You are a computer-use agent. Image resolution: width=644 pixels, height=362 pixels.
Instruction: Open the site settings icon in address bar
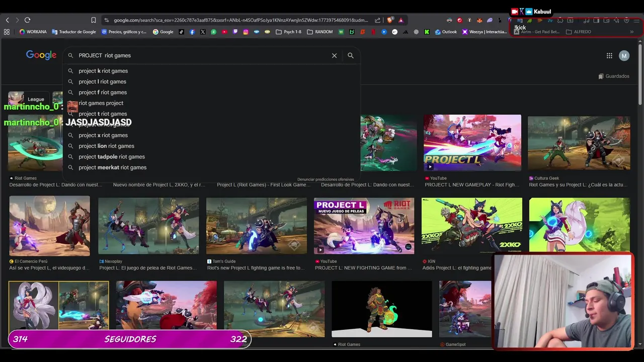click(x=106, y=20)
